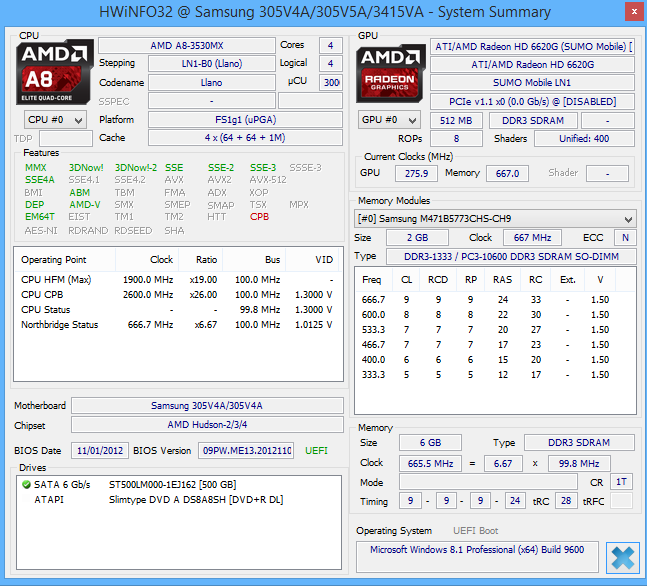Click the AMD-V feature flag
The width and height of the screenshot is (647, 586).
[85, 205]
